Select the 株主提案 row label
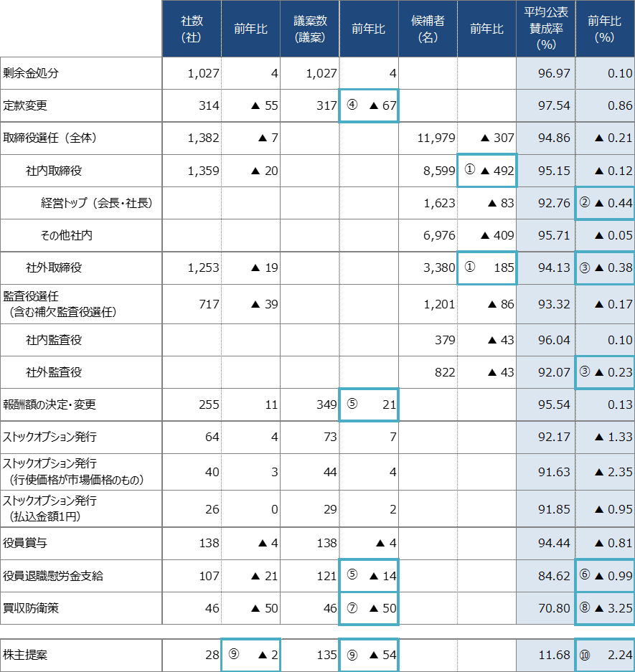The image size is (635, 672). [x=25, y=655]
